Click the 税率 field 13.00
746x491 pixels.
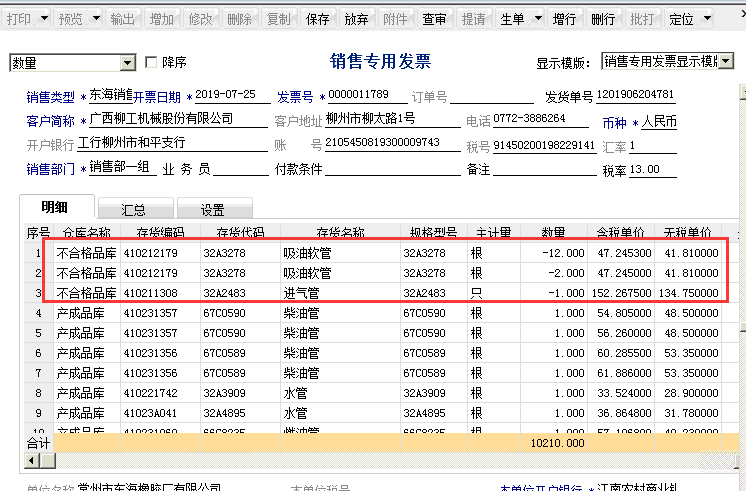(653, 170)
